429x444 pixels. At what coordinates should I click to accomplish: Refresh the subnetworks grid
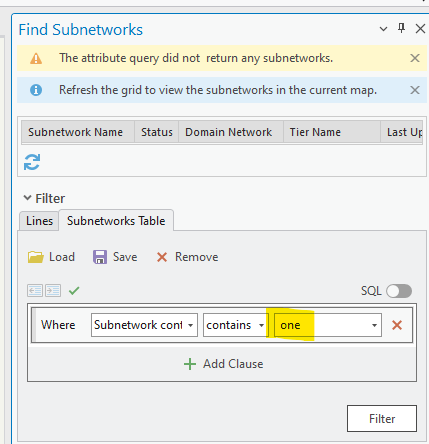(x=32, y=162)
